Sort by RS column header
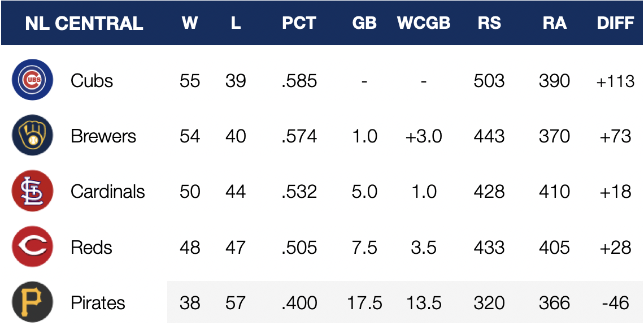 click(489, 24)
